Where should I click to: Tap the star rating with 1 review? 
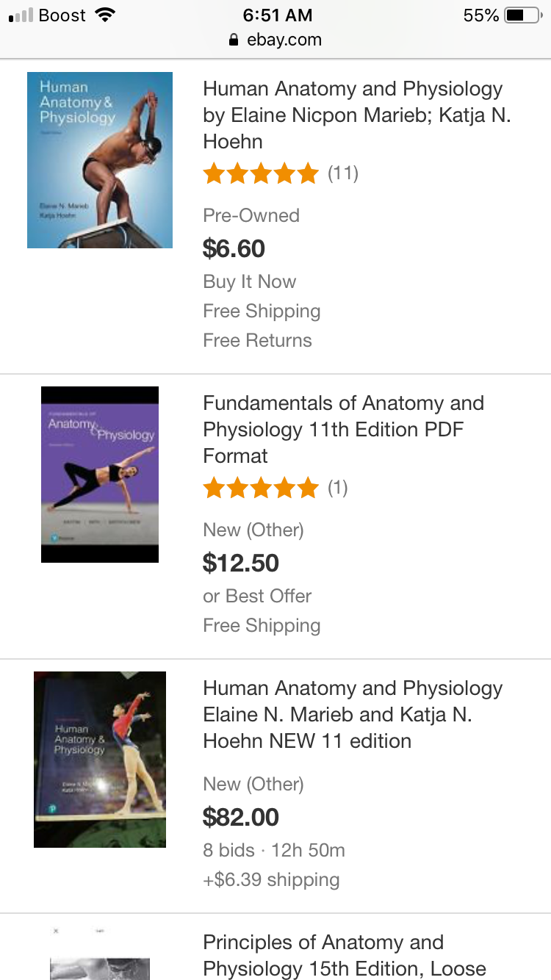(x=261, y=488)
